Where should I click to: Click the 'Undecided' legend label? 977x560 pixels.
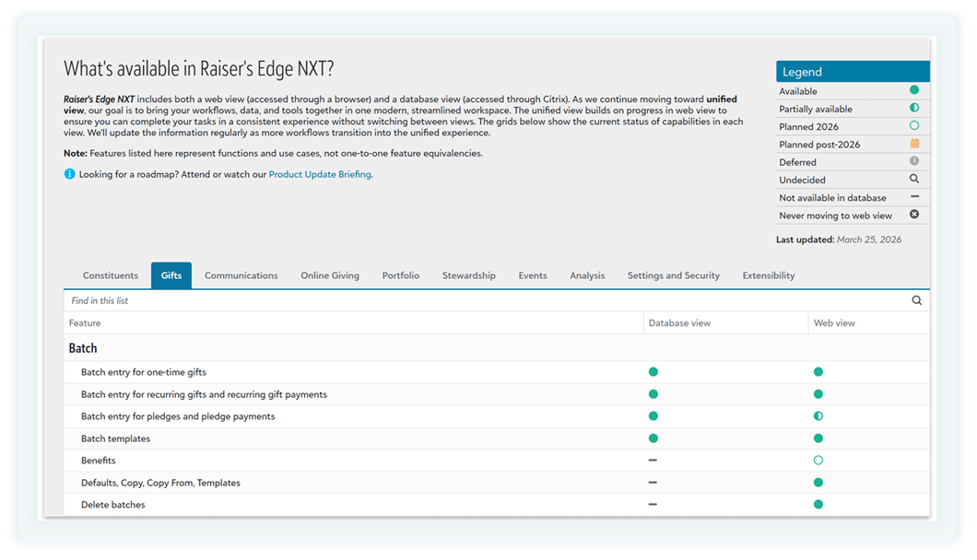(802, 180)
